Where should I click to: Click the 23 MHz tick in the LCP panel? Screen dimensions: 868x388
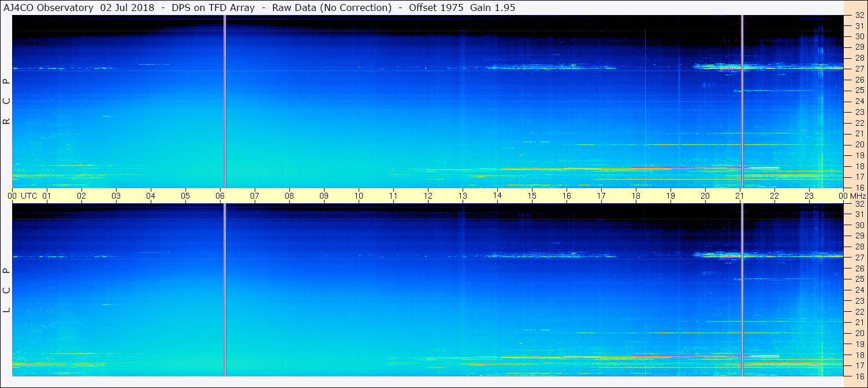859,301
